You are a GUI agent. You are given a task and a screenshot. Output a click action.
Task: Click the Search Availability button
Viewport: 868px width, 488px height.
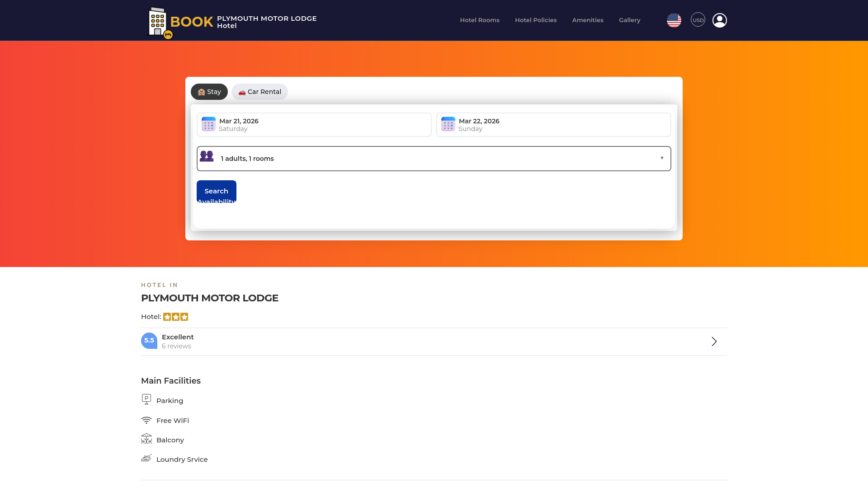click(217, 191)
